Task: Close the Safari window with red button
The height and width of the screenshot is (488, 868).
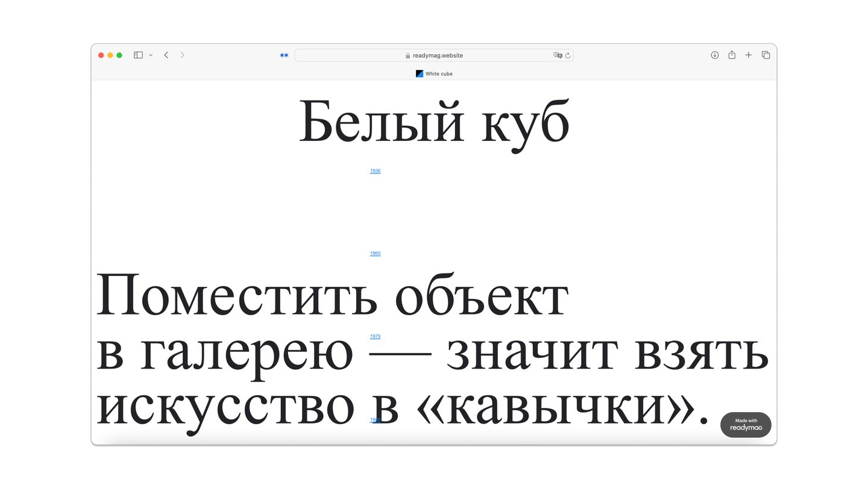Action: point(101,55)
